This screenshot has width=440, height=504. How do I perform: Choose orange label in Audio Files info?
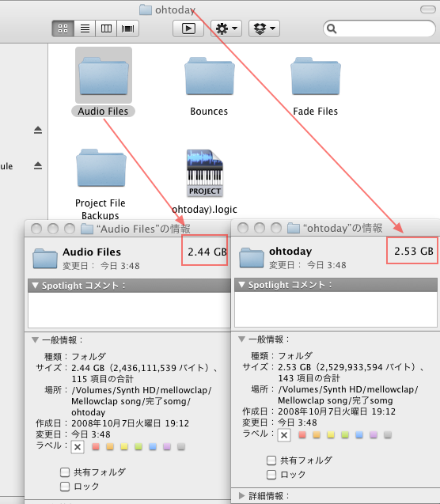click(x=110, y=446)
